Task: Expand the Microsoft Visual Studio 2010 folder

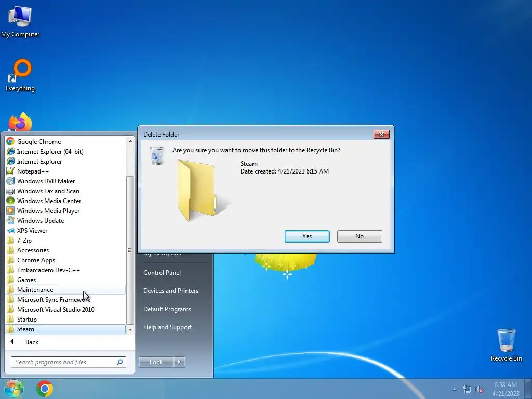Action: pyautogui.click(x=65, y=309)
